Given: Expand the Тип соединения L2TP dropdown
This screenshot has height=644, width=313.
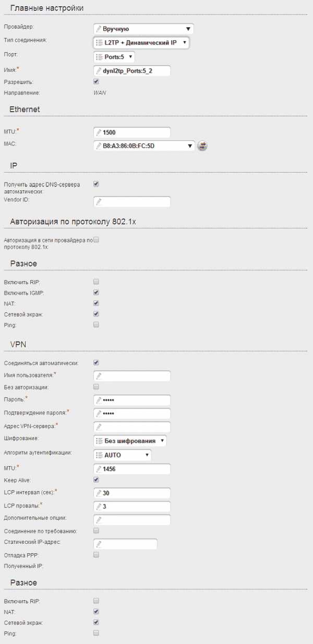Looking at the screenshot, I should [141, 42].
